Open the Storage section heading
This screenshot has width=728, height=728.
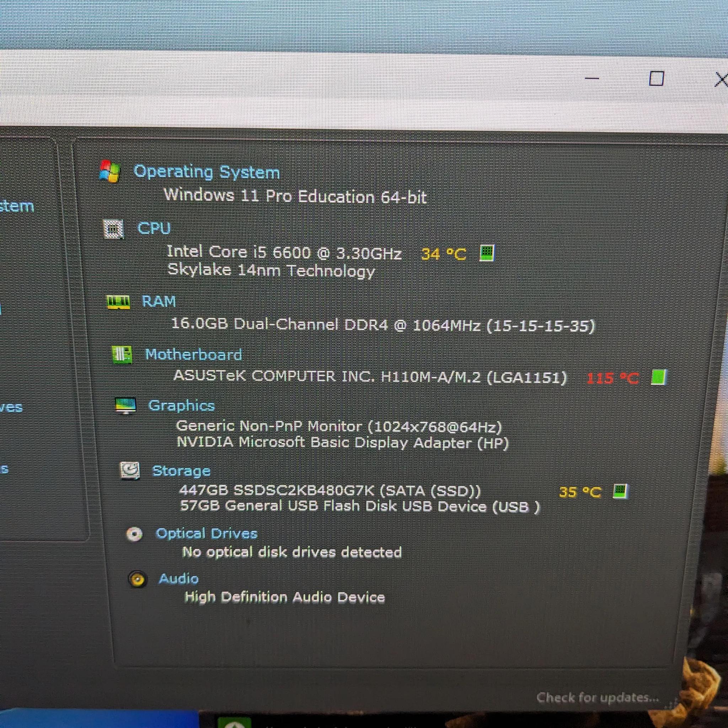[x=181, y=471]
